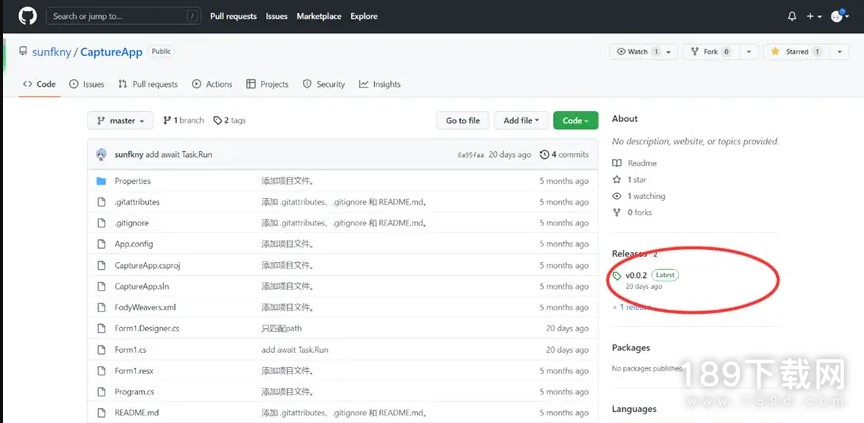View the 2 tags link
864x423 pixels.
230,121
